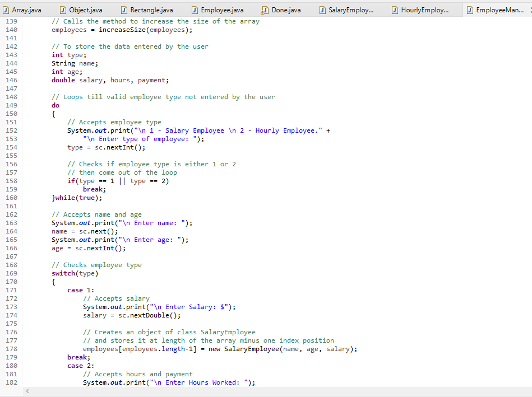Viewport: 532px width, 397px height.
Task: Click 'double salary, hours, payment;' line
Action: coord(110,80)
